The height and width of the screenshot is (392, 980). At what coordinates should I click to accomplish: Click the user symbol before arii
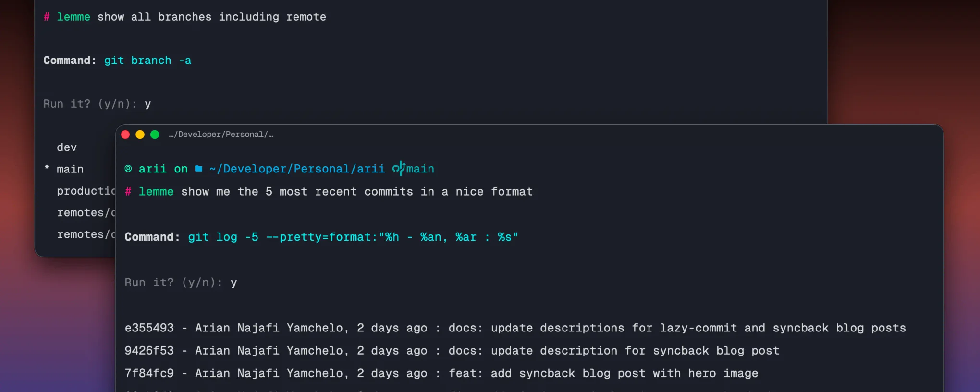pos(128,169)
